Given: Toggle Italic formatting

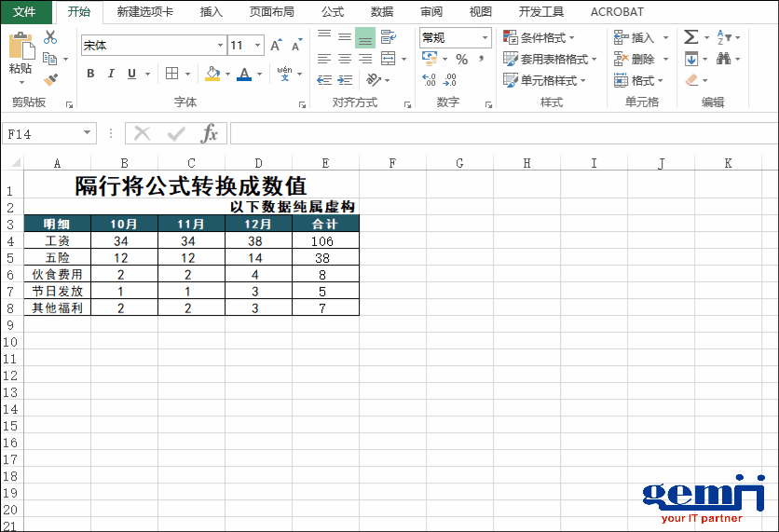Looking at the screenshot, I should pos(111,74).
